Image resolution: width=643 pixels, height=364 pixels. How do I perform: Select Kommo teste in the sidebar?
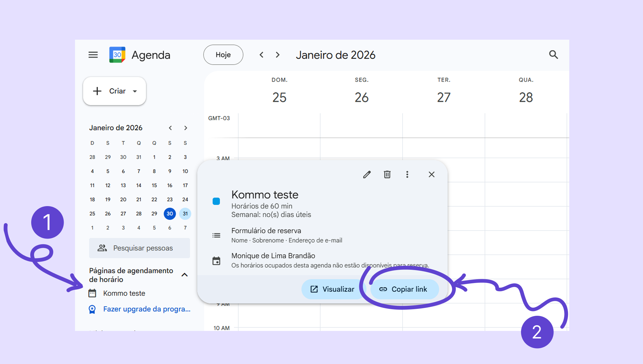click(124, 293)
